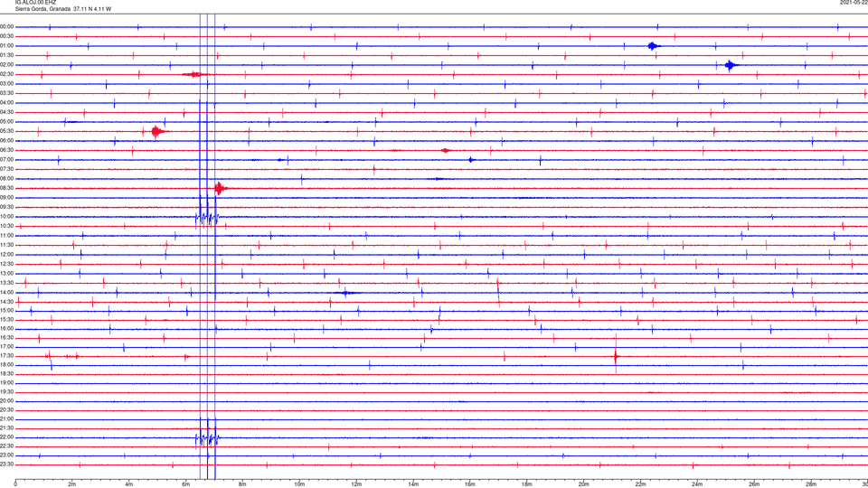Click the small blue event on the 14:00 trace
Image resolution: width=868 pixels, height=488 pixels.
[346, 293]
